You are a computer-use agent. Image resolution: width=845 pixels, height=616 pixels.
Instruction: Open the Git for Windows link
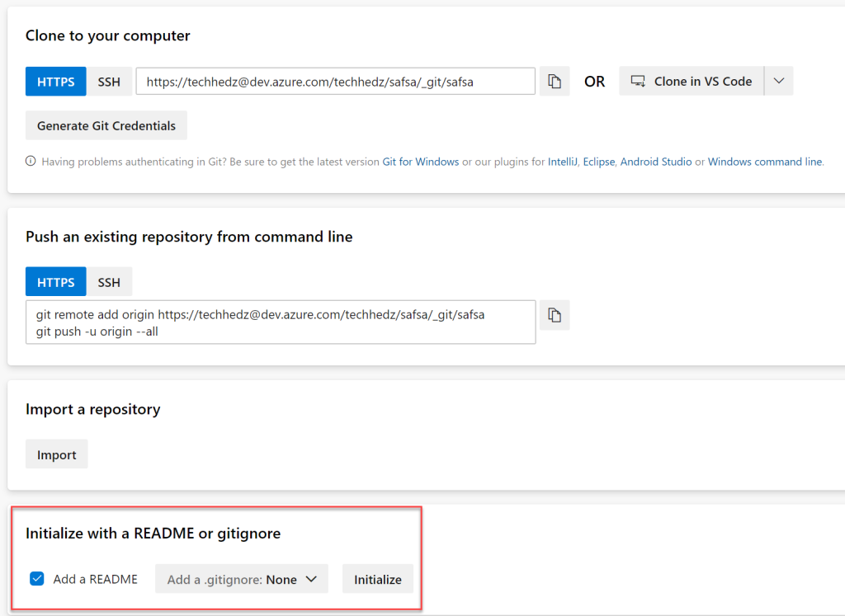pos(421,162)
